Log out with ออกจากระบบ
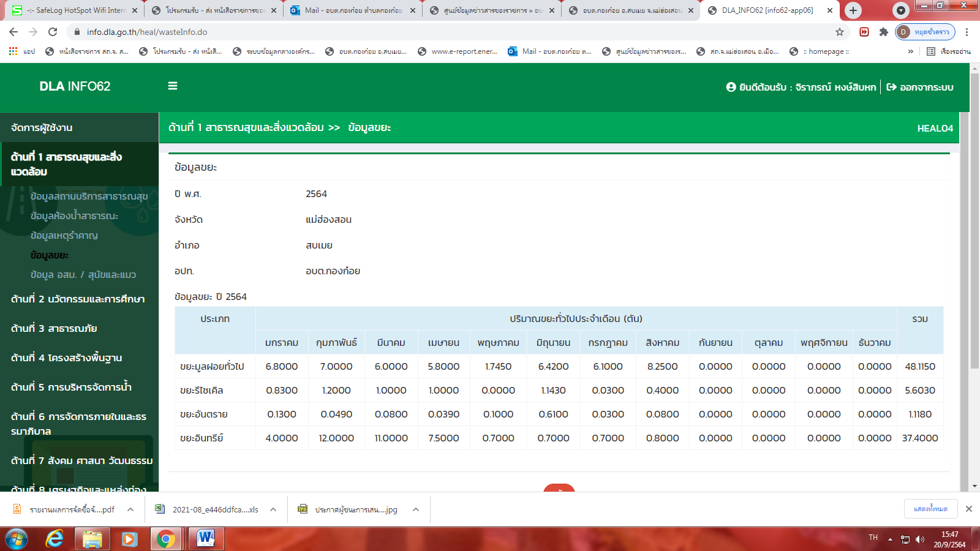Viewport: 980px width, 551px height. [x=920, y=87]
